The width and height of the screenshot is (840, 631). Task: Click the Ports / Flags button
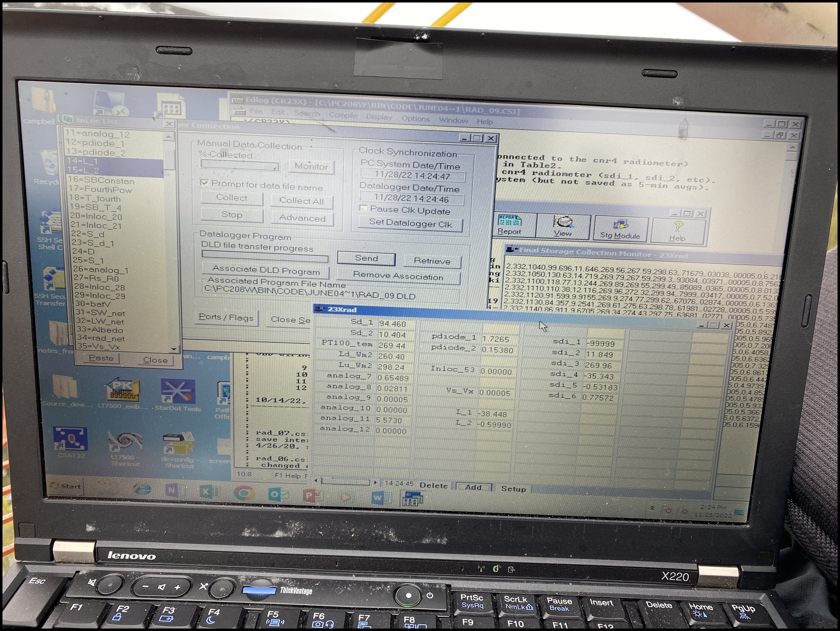226,317
